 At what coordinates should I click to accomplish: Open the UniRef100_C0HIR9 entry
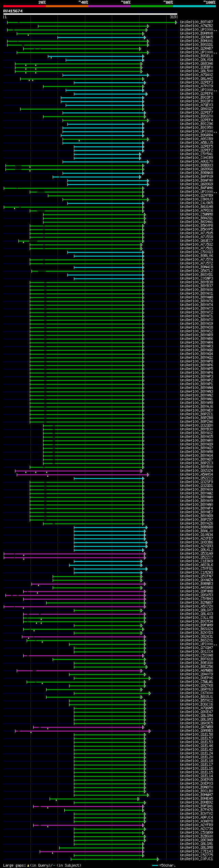click(x=196, y=158)
